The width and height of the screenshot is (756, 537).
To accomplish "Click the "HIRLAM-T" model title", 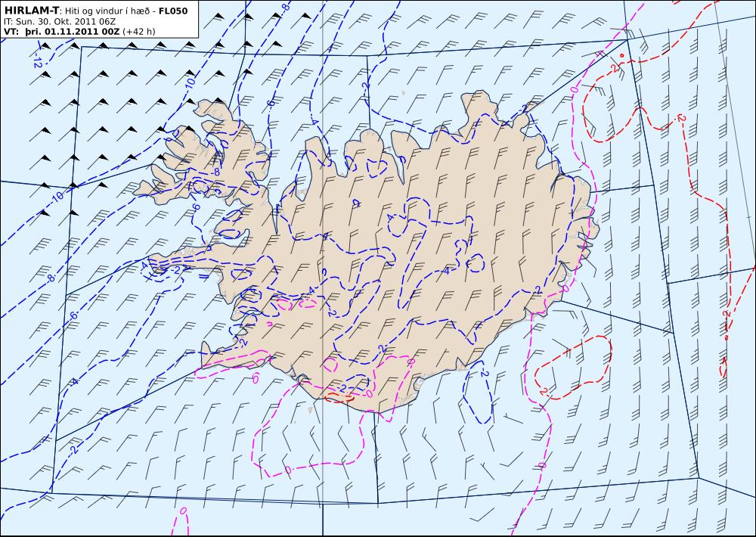I will coord(31,11).
